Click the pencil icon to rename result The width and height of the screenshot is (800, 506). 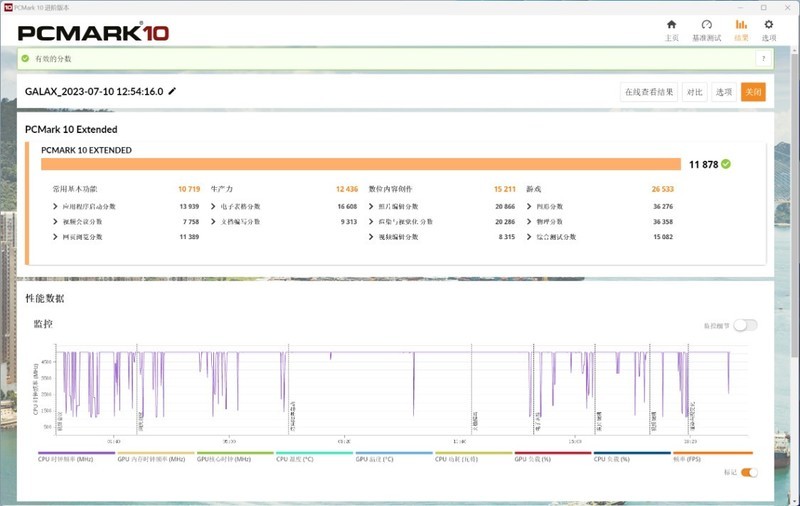click(172, 91)
